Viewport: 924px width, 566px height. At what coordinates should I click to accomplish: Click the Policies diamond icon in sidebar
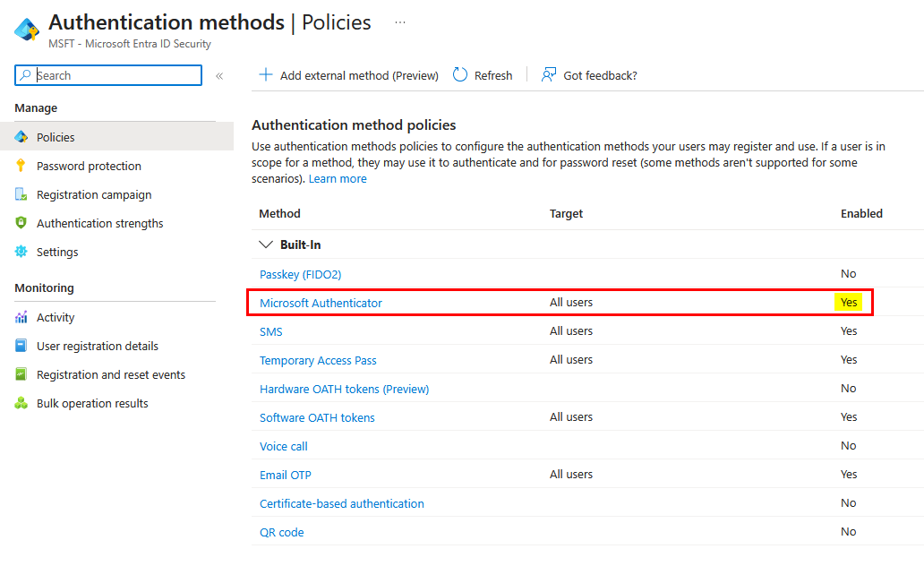pyautogui.click(x=21, y=137)
